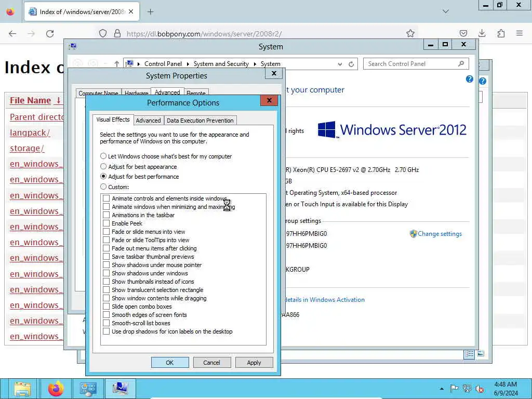Enable Show thumbnails instead of icons

point(106,281)
